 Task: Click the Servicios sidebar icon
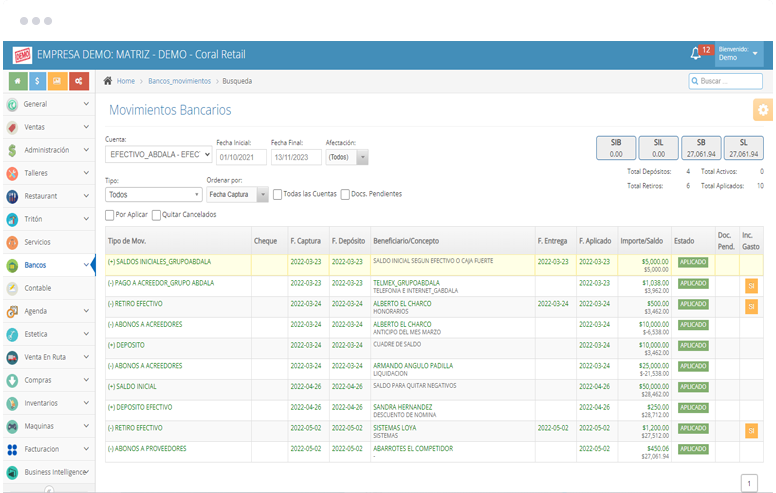(12, 243)
